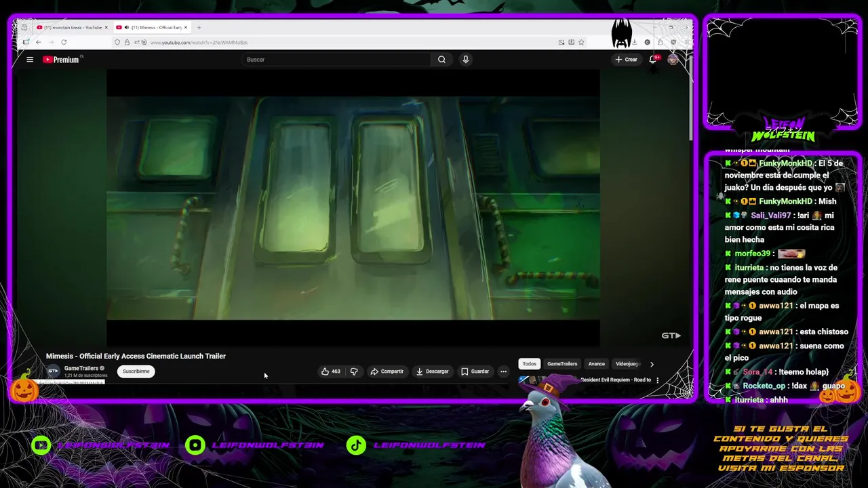Screen dimensions: 868x488
Task: Click FunkyMonkHD's 'Mish' chat message
Action: coord(827,201)
